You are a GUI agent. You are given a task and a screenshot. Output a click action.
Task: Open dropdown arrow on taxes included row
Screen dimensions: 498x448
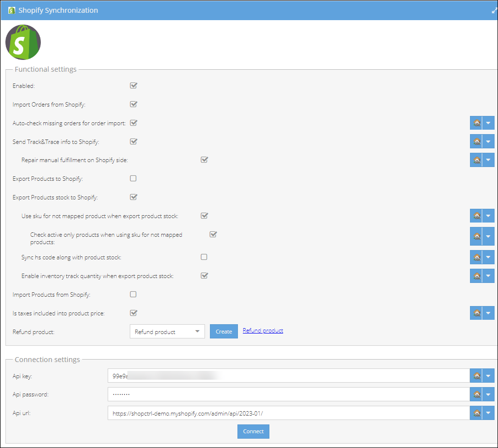coord(488,313)
